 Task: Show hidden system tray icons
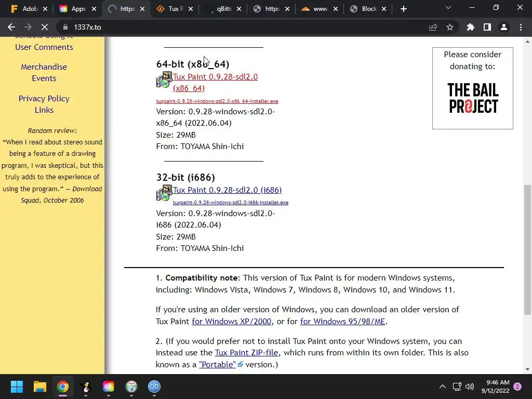[x=443, y=387]
